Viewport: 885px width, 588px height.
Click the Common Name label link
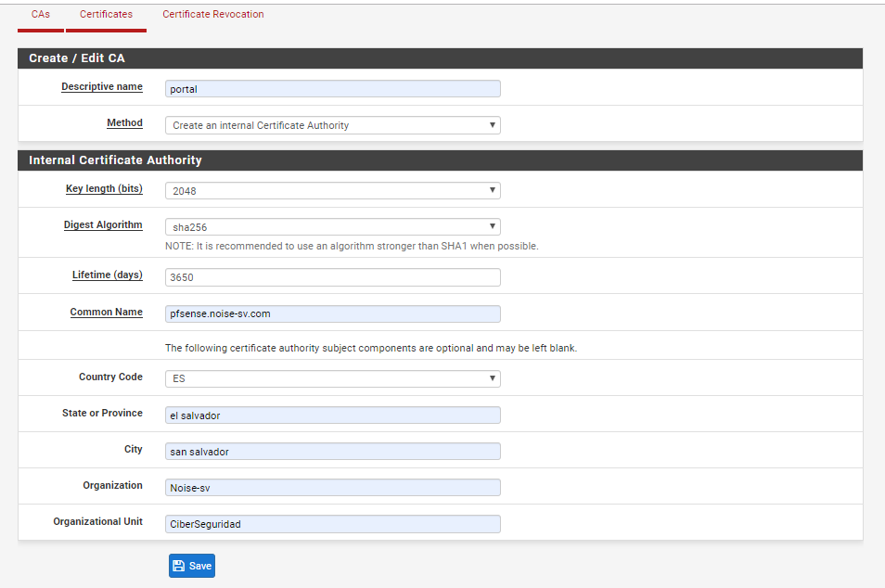click(106, 312)
